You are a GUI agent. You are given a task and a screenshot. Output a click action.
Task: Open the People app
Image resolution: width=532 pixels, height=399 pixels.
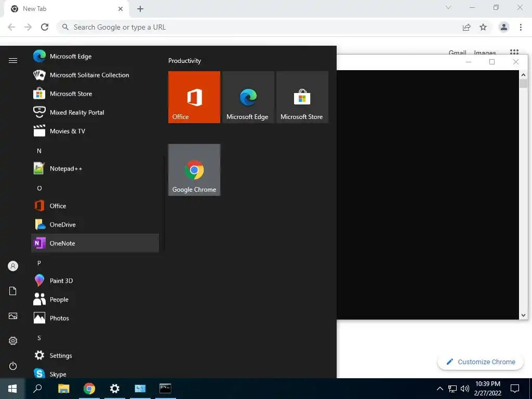tap(95, 299)
